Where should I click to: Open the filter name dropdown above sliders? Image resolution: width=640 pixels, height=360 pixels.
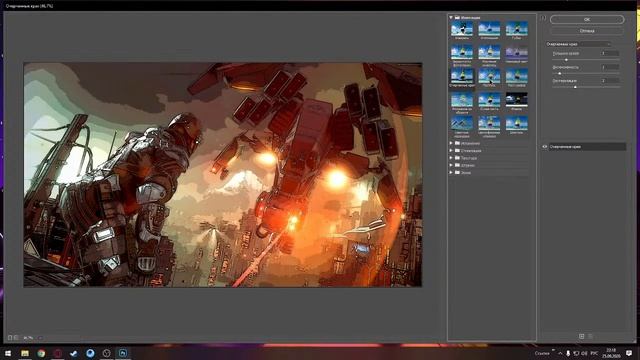tap(578, 44)
